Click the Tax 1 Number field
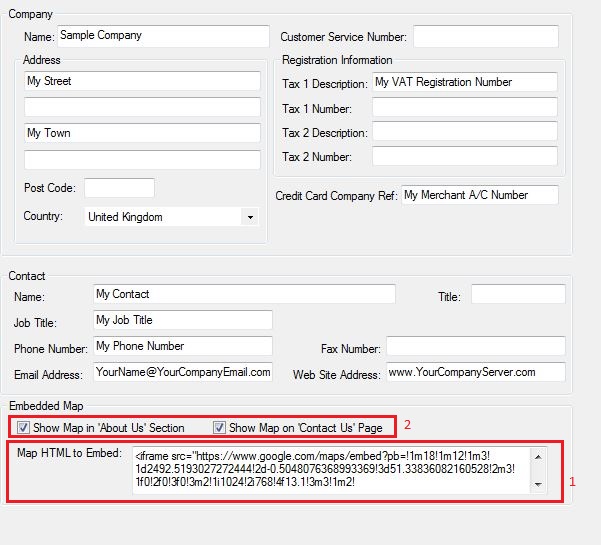The height and width of the screenshot is (545, 601). (x=464, y=108)
